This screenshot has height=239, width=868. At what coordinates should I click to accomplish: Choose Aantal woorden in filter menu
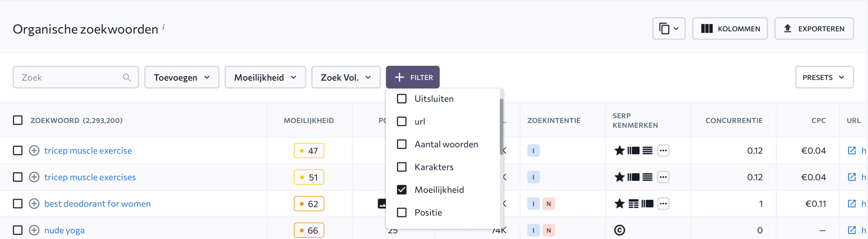pyautogui.click(x=446, y=144)
